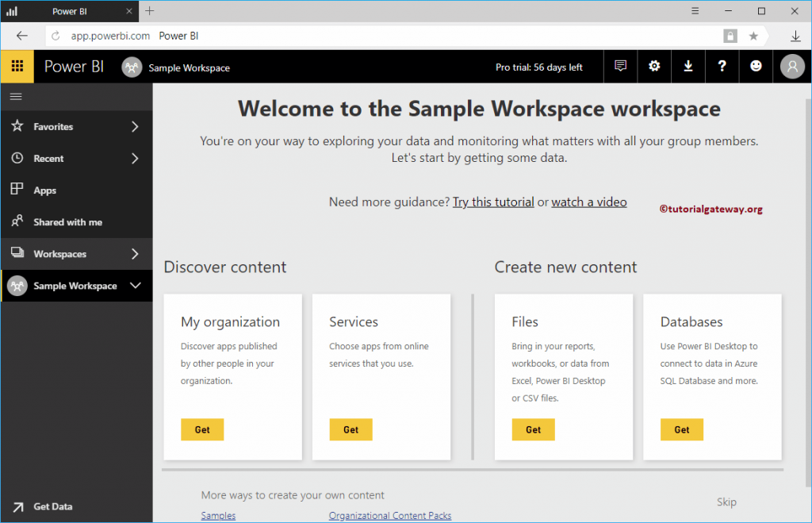This screenshot has height=523, width=812.
Task: Open your profile avatar menu
Action: pyautogui.click(x=791, y=66)
